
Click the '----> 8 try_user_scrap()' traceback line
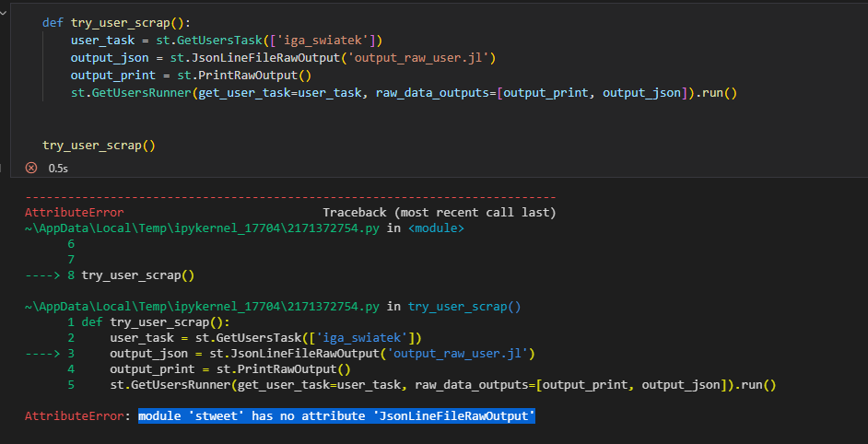click(x=110, y=275)
